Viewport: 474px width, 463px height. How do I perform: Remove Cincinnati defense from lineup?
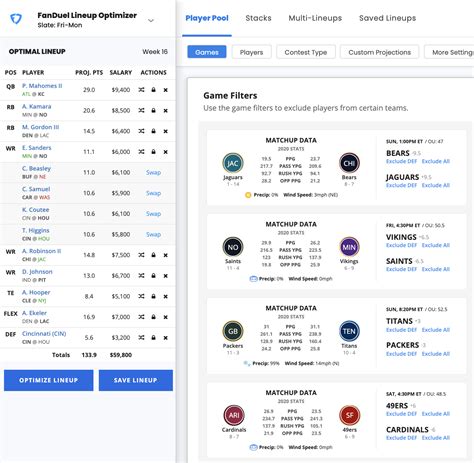click(165, 338)
